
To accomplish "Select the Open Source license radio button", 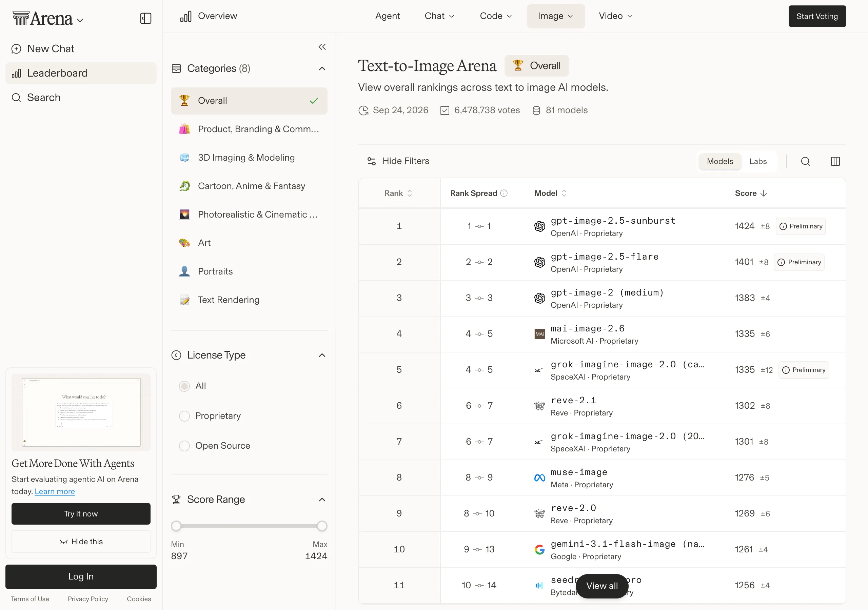I will (184, 446).
